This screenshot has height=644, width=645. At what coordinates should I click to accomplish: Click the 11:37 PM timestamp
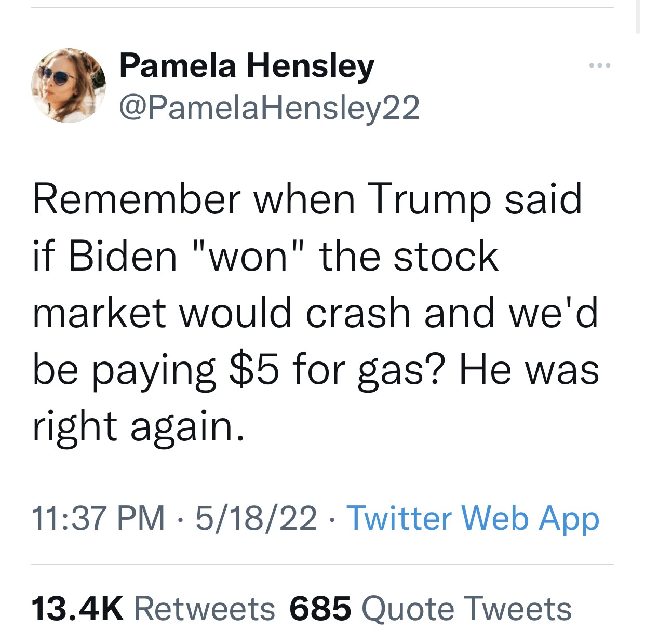click(99, 518)
